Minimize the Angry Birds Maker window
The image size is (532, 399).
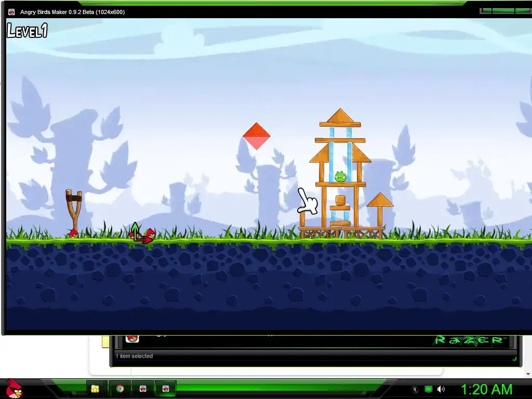tap(486, 11)
